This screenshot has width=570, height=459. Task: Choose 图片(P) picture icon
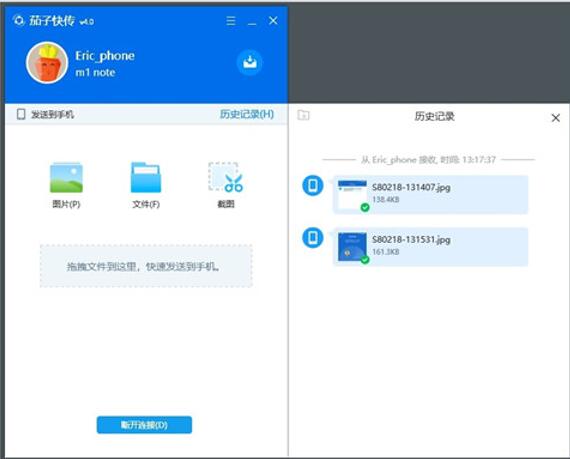coord(66,177)
